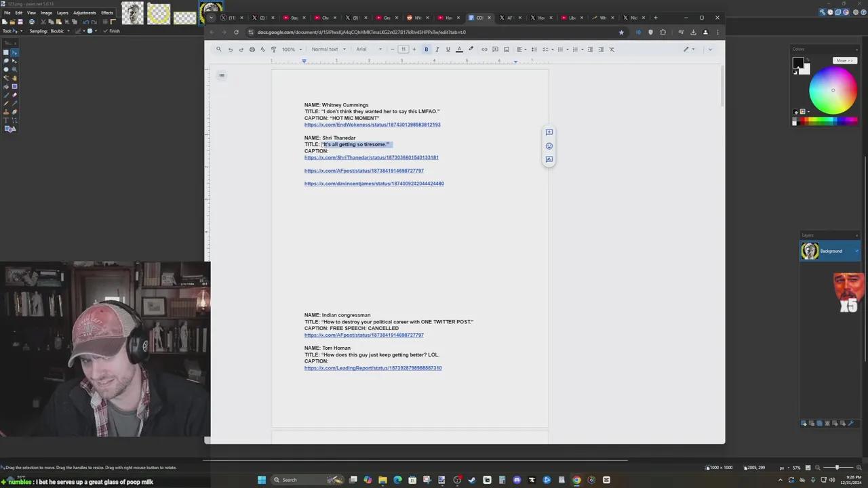Open the zoom 100% dropdown
This screenshot has width=868, height=488.
click(x=291, y=49)
